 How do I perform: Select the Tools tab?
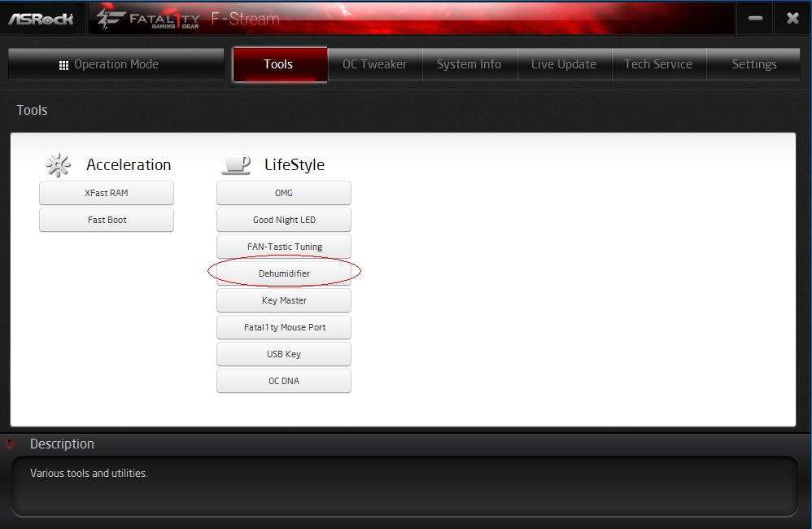tap(280, 64)
